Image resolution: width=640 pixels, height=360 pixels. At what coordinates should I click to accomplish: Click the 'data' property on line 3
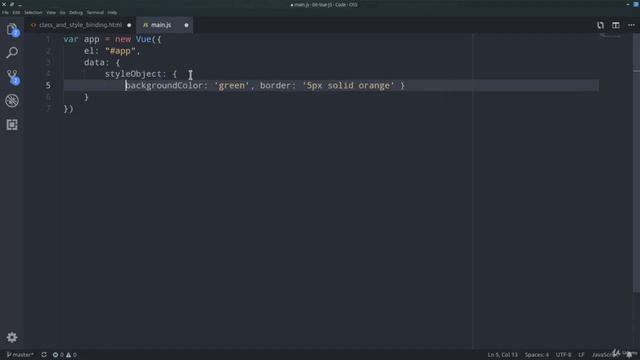94,62
